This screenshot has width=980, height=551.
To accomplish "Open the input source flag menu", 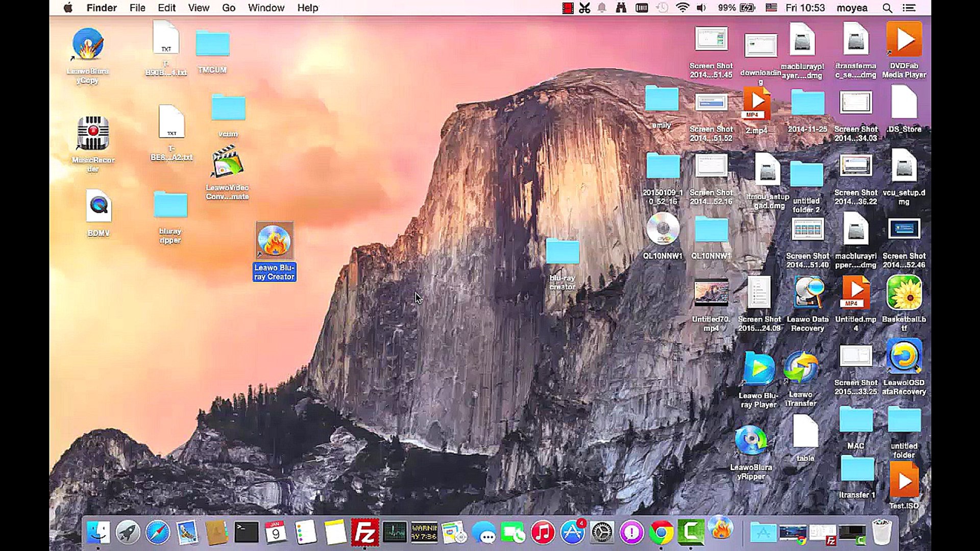I will [x=771, y=8].
